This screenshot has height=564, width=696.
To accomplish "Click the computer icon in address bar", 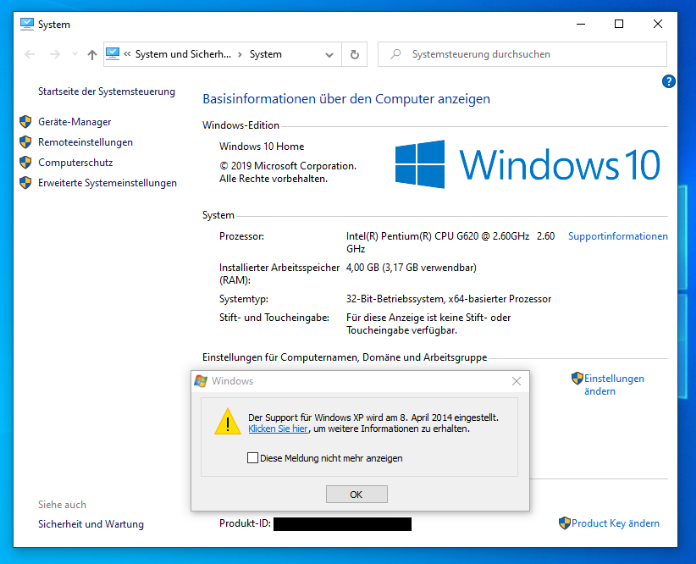I will [113, 54].
